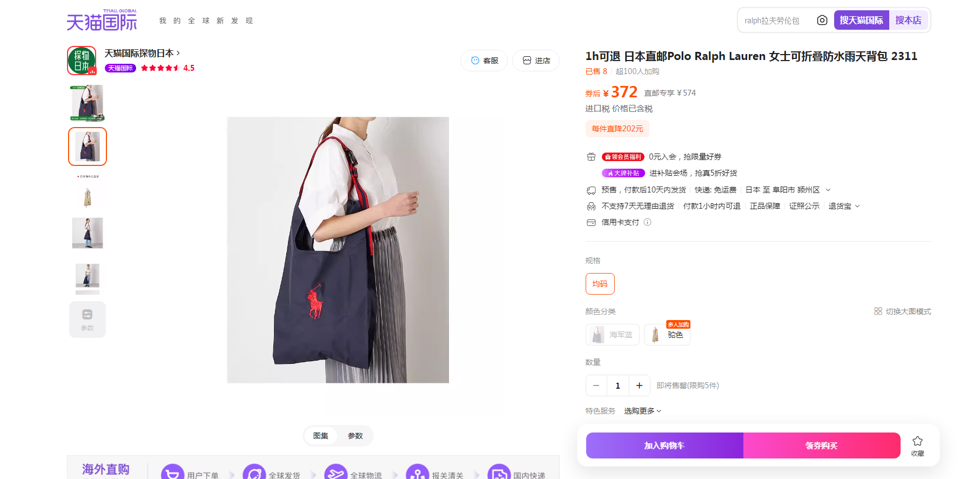Expand the shipping destination 阜阳市 dropdown
980x479 pixels.
tap(828, 190)
